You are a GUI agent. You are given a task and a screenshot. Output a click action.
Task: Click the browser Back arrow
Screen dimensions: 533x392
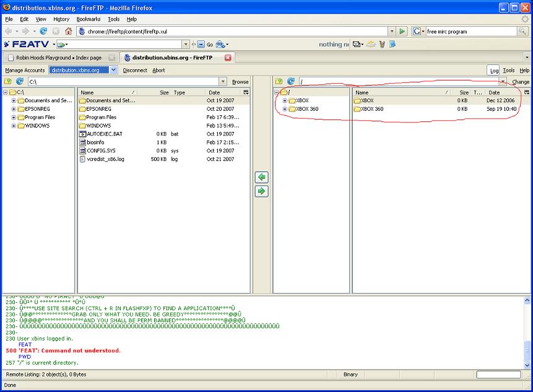pyautogui.click(x=9, y=32)
